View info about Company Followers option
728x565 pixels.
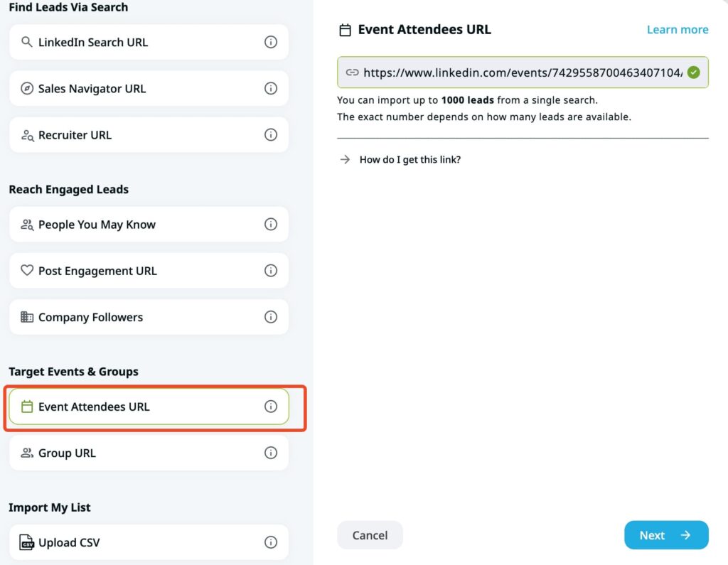tap(270, 317)
